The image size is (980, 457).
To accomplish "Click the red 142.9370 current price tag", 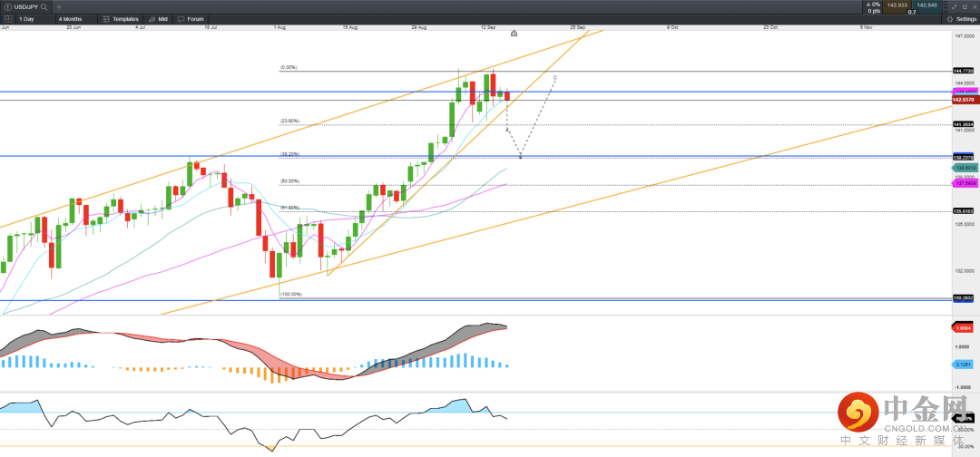I will (963, 100).
